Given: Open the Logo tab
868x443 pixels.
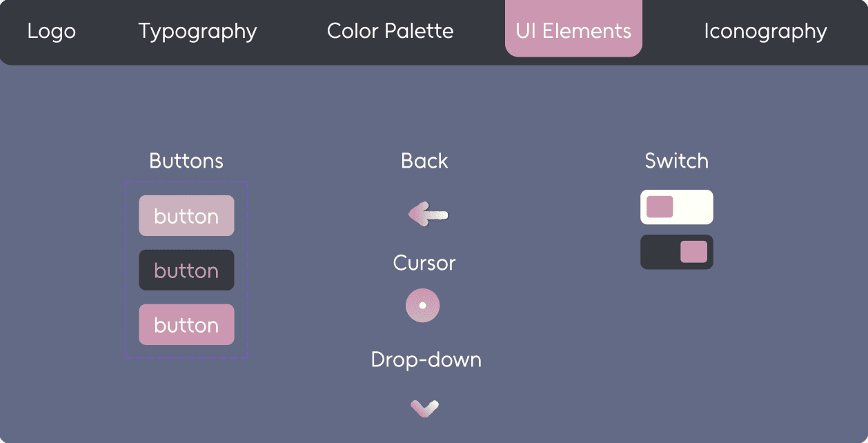Looking at the screenshot, I should pos(52,31).
